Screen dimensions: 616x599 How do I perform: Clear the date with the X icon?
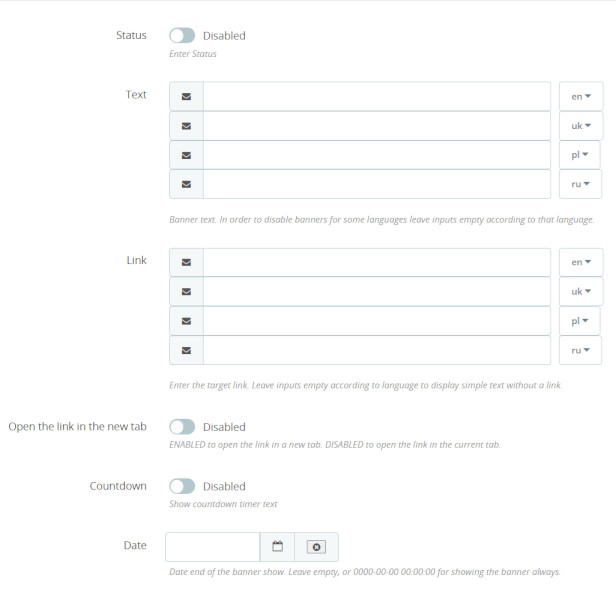point(316,547)
